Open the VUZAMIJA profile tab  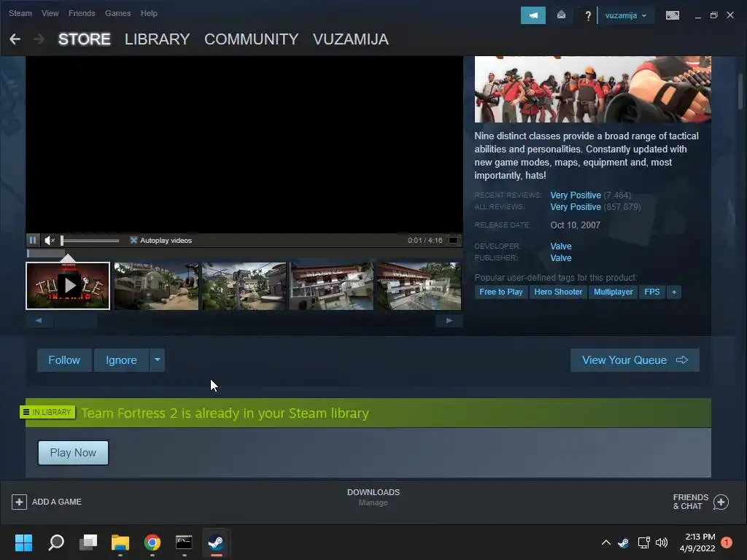[x=351, y=39]
